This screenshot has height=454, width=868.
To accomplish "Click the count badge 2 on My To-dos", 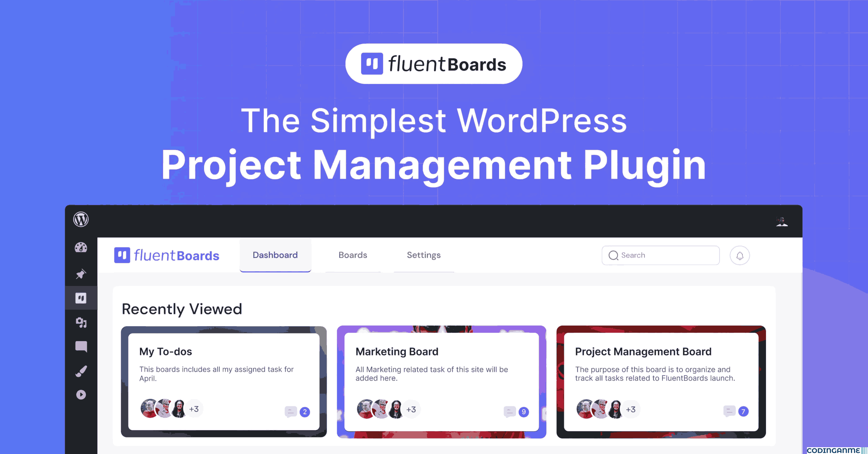I will tap(305, 412).
